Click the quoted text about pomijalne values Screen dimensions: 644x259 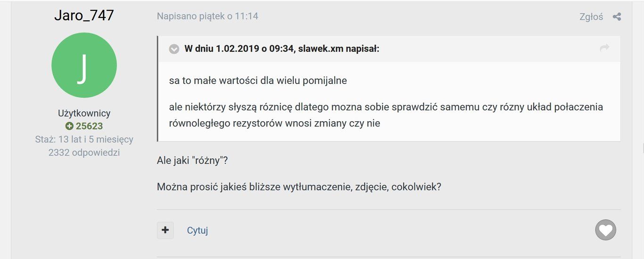tap(258, 81)
